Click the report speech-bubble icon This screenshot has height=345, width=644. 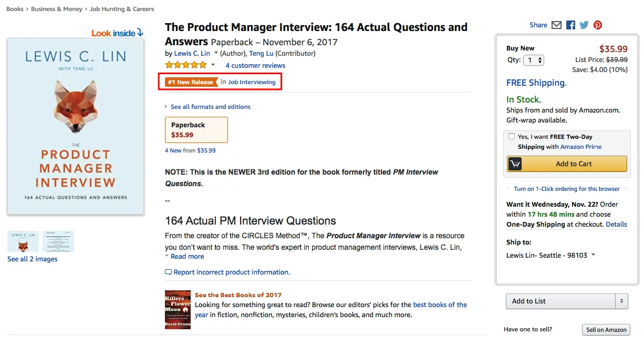point(168,272)
